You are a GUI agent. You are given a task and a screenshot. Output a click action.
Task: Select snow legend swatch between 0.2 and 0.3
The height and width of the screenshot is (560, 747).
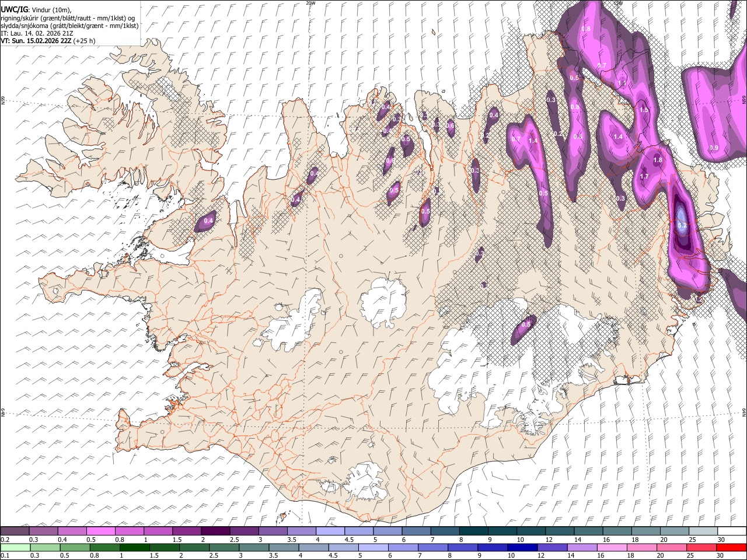(x=15, y=531)
